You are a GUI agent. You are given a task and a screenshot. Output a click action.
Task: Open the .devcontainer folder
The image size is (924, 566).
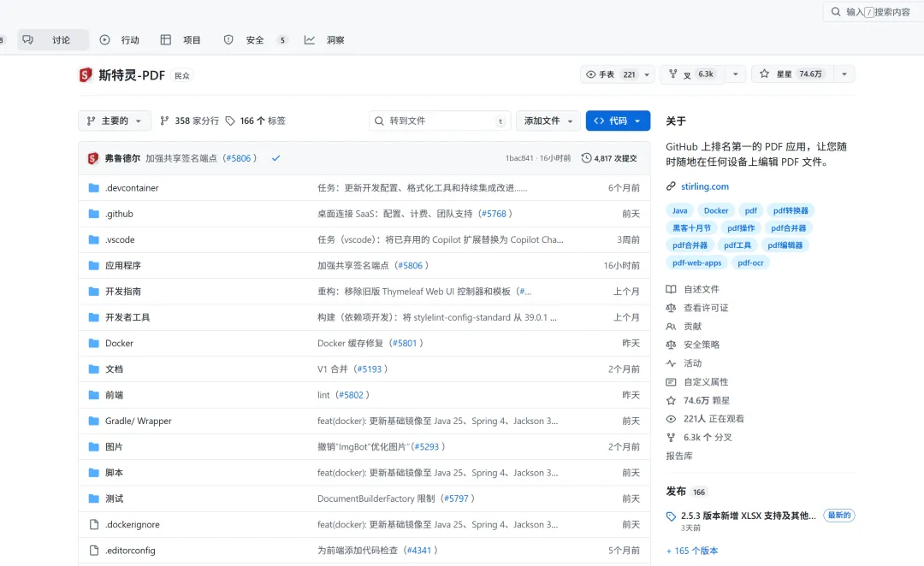[x=132, y=188]
